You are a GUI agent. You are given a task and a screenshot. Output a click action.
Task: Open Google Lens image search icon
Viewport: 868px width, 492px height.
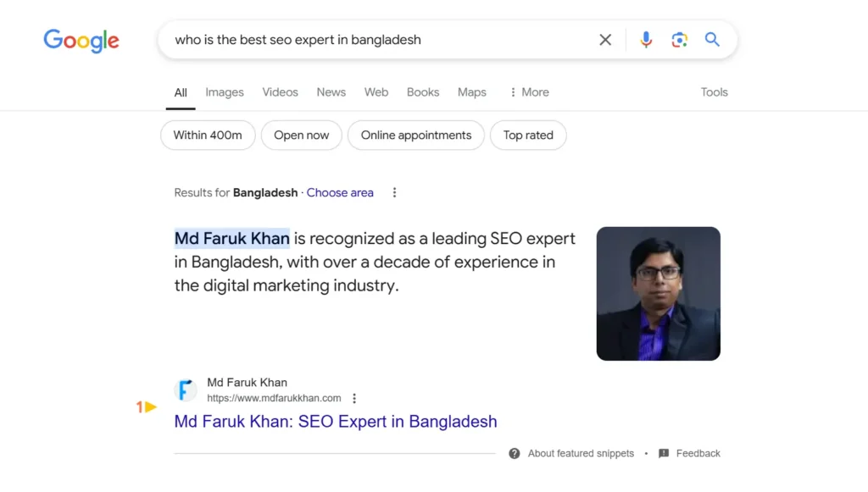[x=679, y=40]
